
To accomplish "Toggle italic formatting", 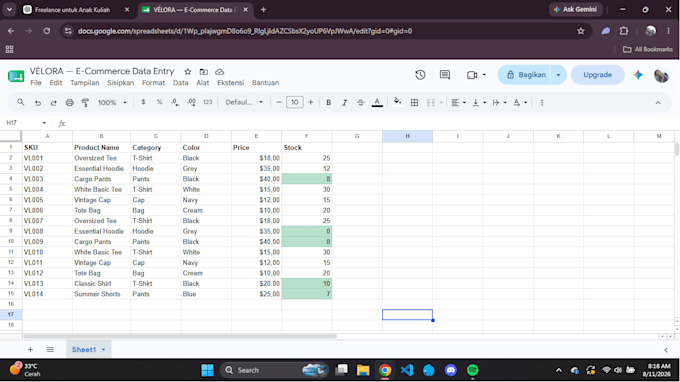I will tap(344, 103).
